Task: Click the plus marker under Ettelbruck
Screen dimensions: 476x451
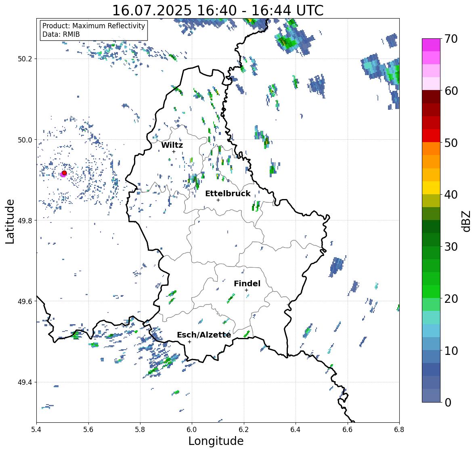Action: click(x=218, y=200)
